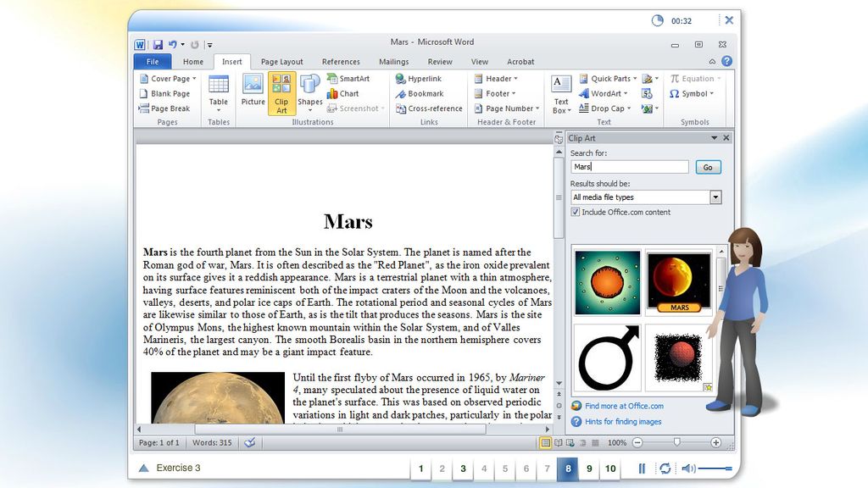
Task: Click the Picture insert icon
Action: pyautogui.click(x=253, y=90)
